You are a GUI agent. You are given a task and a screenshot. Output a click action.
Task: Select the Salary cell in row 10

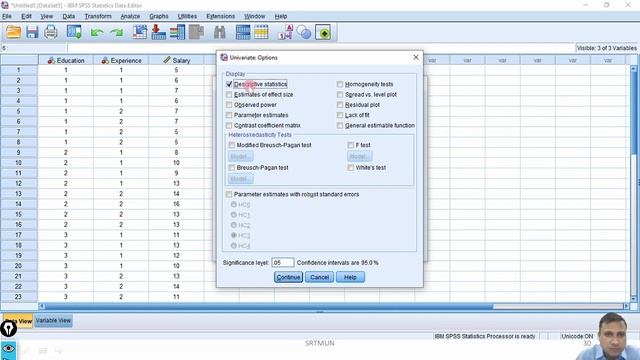click(176, 163)
